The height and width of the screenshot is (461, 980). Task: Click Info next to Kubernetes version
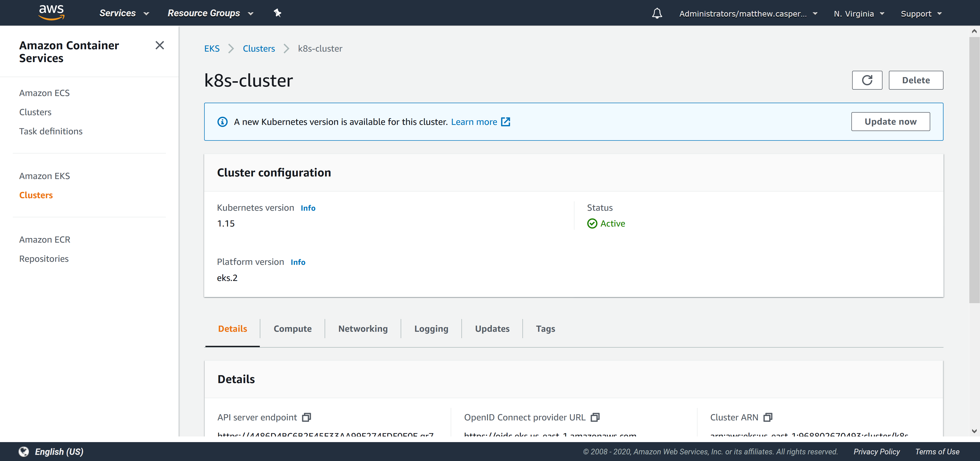[x=308, y=208]
